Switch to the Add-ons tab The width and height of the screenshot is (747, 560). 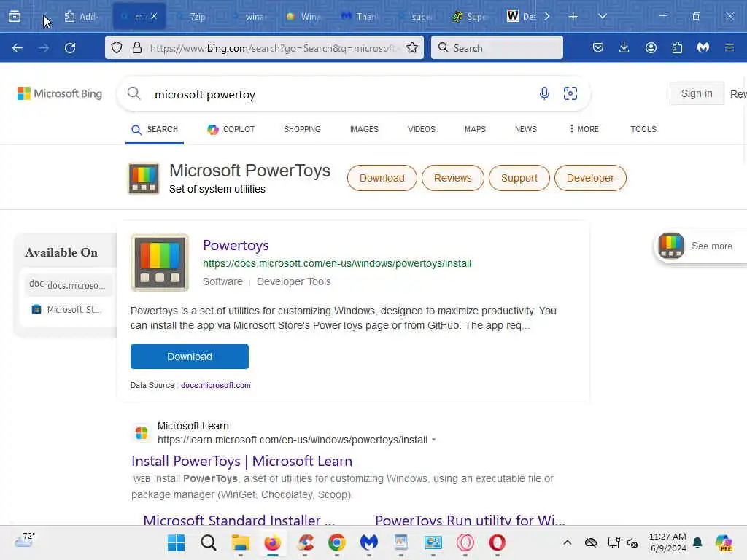[82, 16]
